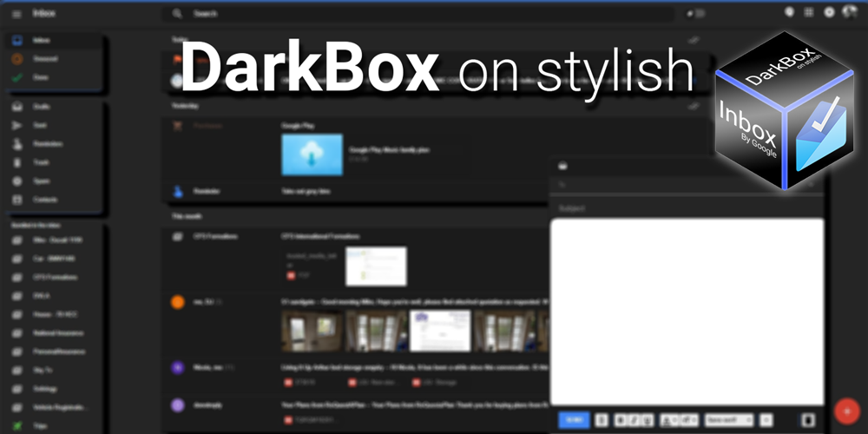Viewport: 868px width, 434px height.
Task: Toggle the pinned items switch
Action: coord(696,13)
